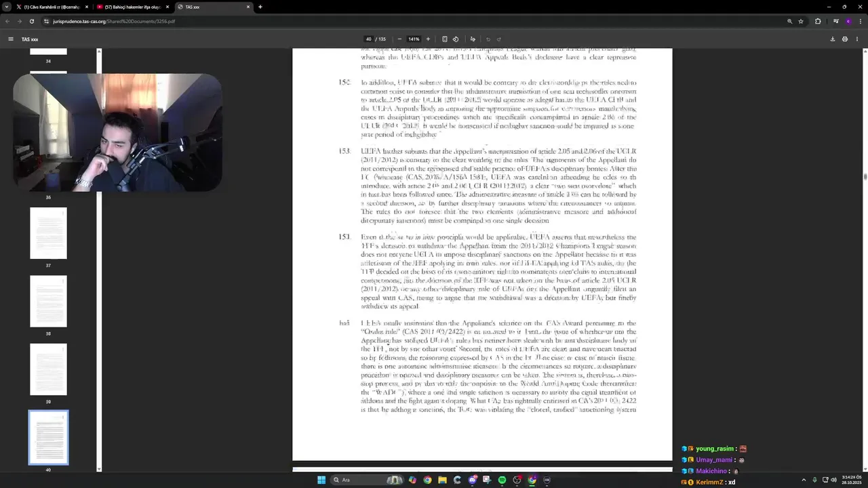Open page 38 thumbnail

tap(48, 301)
